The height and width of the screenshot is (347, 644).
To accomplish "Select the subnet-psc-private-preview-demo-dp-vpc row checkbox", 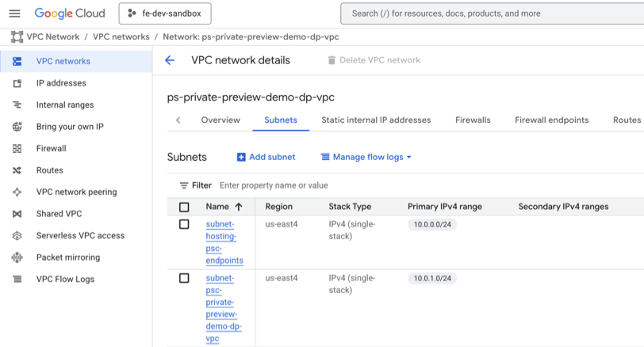I will (184, 278).
